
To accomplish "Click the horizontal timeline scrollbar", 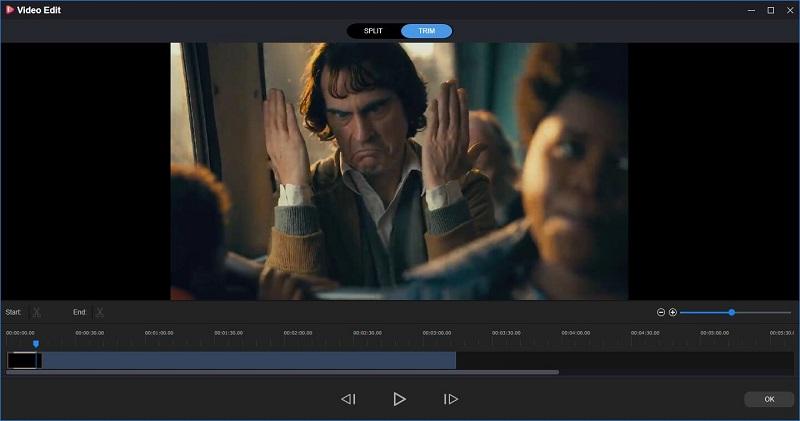I will point(283,373).
